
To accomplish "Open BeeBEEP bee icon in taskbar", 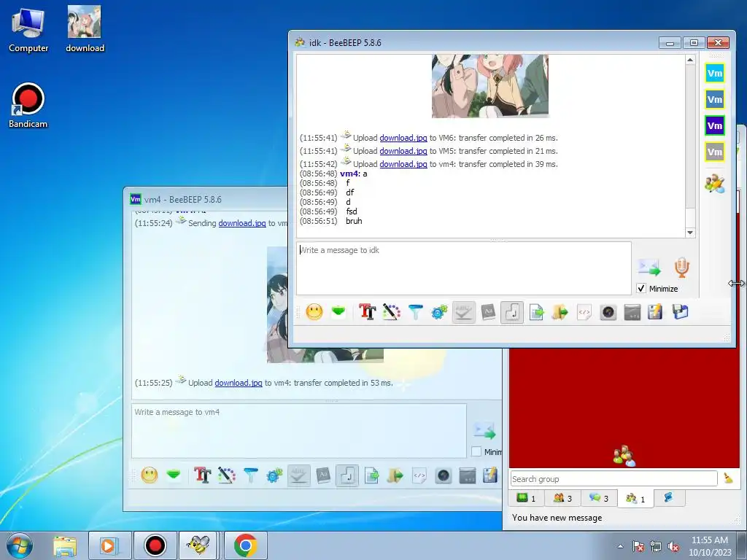I will 198,545.
